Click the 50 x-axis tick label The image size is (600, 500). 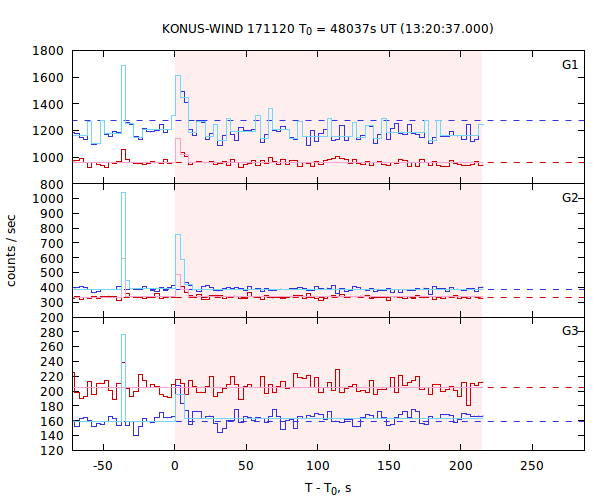click(246, 466)
